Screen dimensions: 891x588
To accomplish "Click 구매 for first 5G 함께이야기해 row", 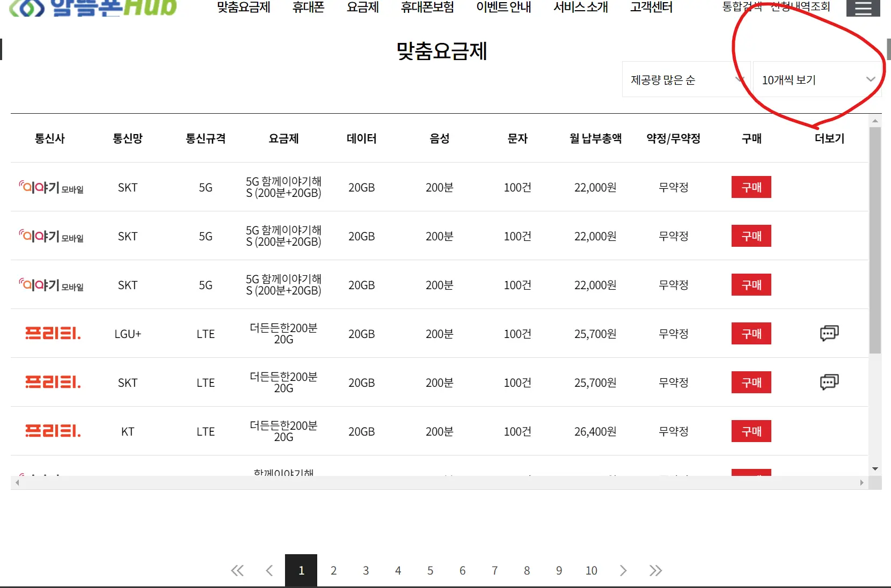I will (751, 187).
